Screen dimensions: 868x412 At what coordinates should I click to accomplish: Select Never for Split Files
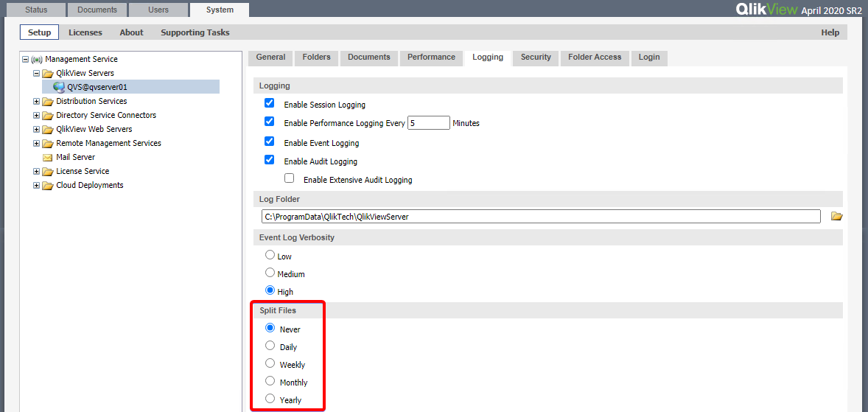[270, 328]
